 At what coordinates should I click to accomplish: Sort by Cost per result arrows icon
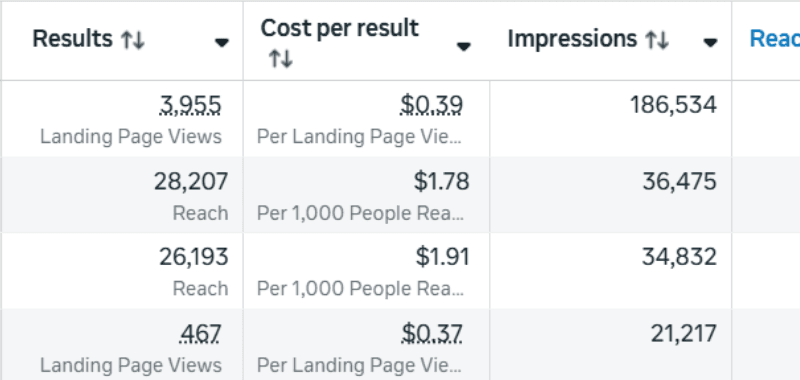point(281,60)
